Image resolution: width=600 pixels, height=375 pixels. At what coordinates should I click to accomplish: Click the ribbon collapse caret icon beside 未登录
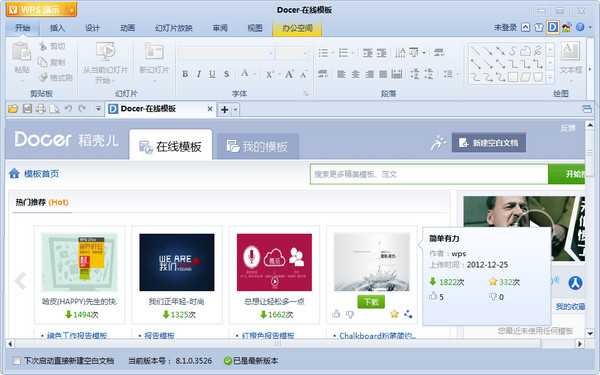click(x=526, y=28)
